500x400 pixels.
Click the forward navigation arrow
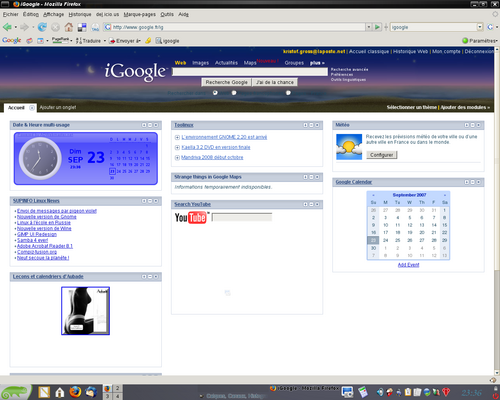pos(24,27)
